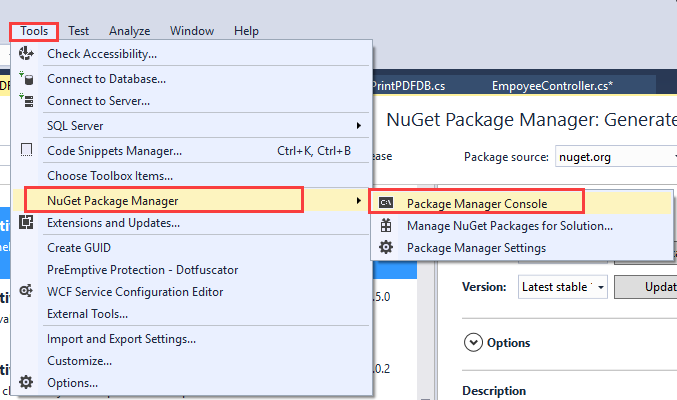Click the Check Accessibility icon
Viewport: 677px width, 400px height.
click(27, 54)
